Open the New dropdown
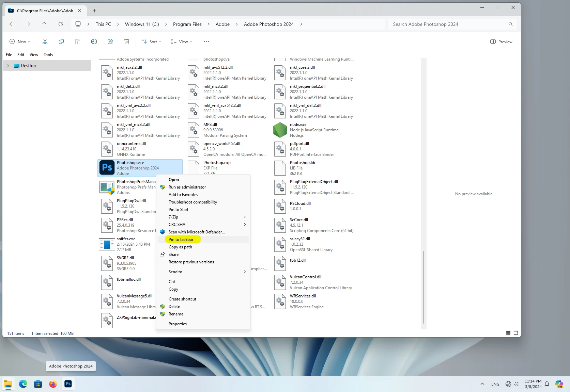570x392 pixels. pos(20,42)
